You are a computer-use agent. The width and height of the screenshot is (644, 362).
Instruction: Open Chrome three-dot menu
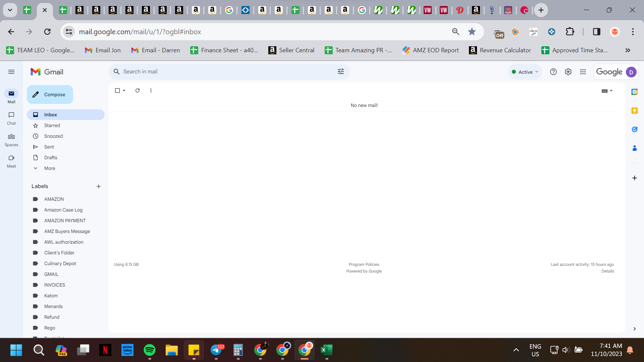coord(633,32)
